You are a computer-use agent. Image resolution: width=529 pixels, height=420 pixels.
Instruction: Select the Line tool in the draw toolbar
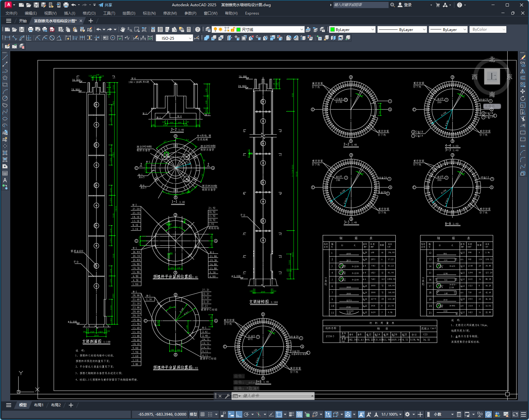[5, 57]
